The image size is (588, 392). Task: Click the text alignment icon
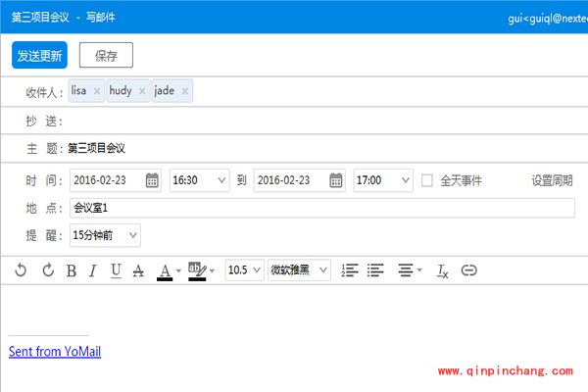pos(406,270)
